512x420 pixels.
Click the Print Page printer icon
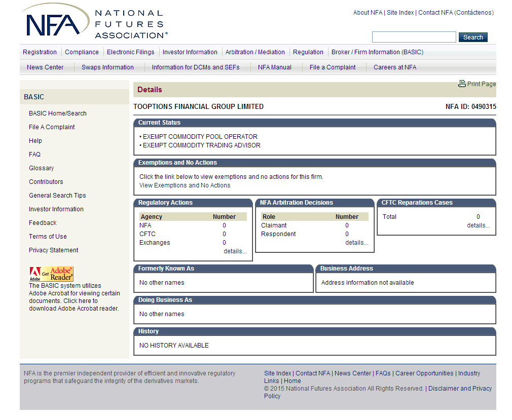click(462, 84)
